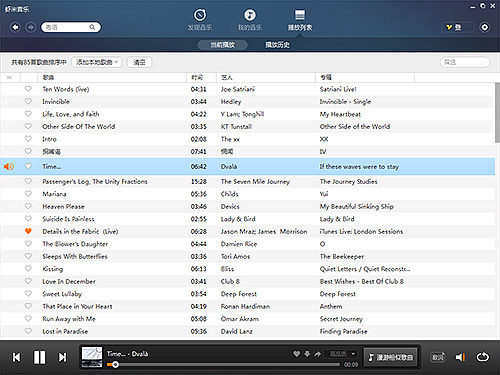
Task: Click the top search input field
Action: [71, 27]
